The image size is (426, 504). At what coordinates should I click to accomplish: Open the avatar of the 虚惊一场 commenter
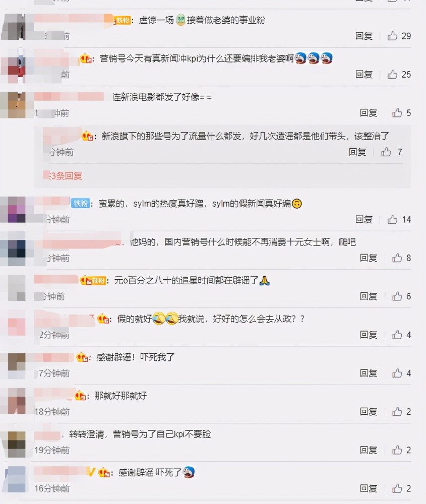[13, 27]
